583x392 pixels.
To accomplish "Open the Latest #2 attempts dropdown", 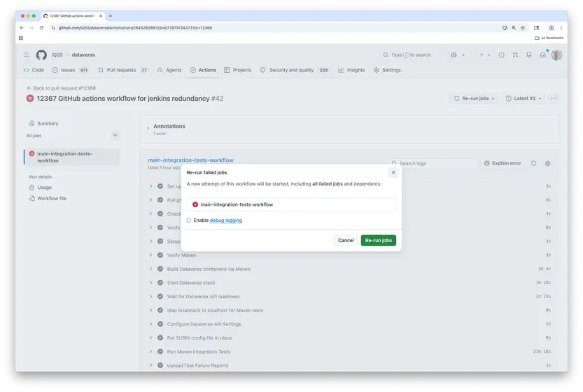I will [524, 99].
